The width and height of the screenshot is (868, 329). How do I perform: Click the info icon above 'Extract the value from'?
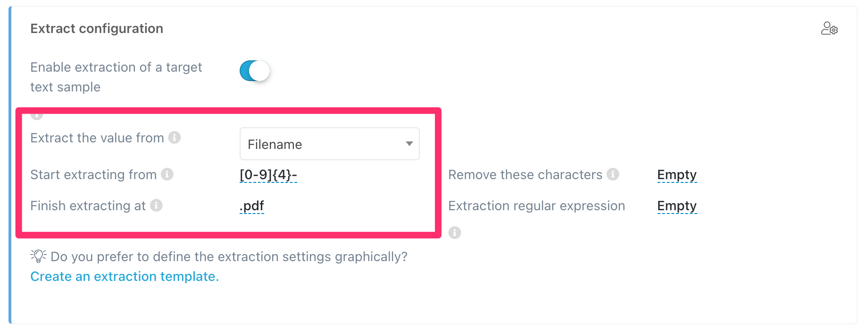[36, 114]
